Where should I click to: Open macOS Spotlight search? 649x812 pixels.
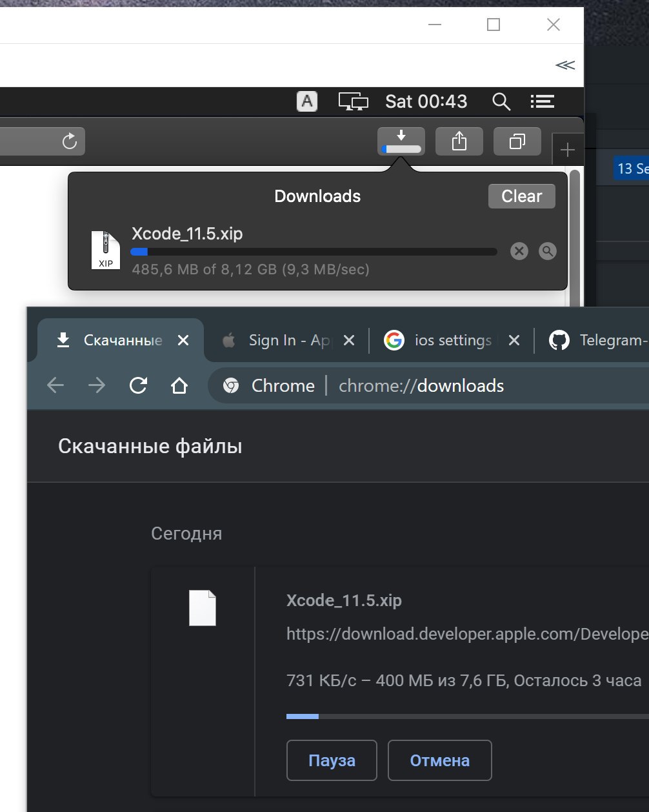pyautogui.click(x=501, y=101)
